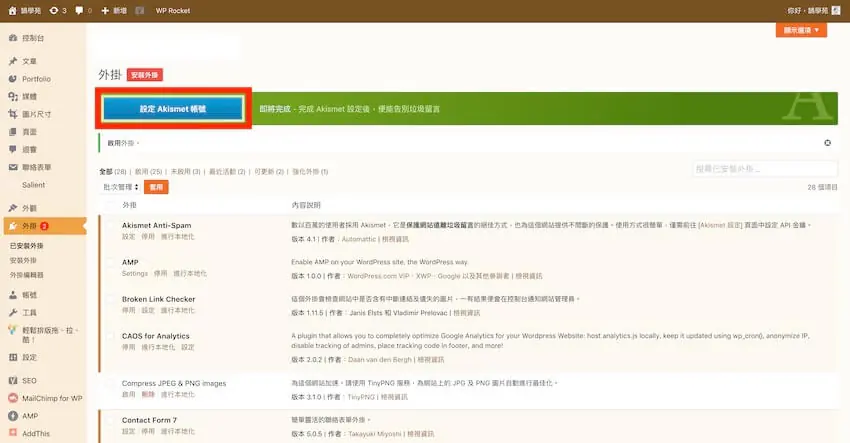Dismiss the 啟用外掛 notice with X icon
This screenshot has height=443, width=850.
[827, 143]
